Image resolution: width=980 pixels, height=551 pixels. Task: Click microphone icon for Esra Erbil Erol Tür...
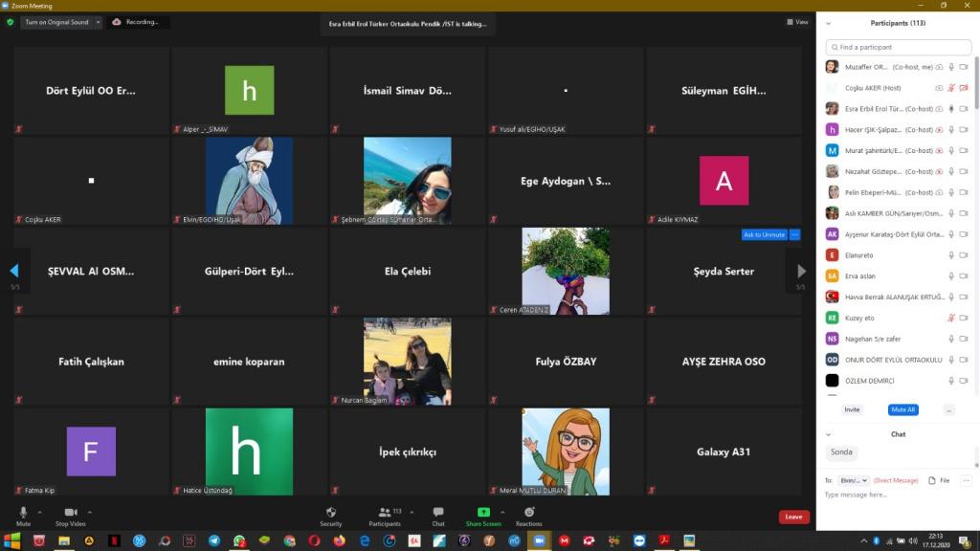pyautogui.click(x=951, y=109)
